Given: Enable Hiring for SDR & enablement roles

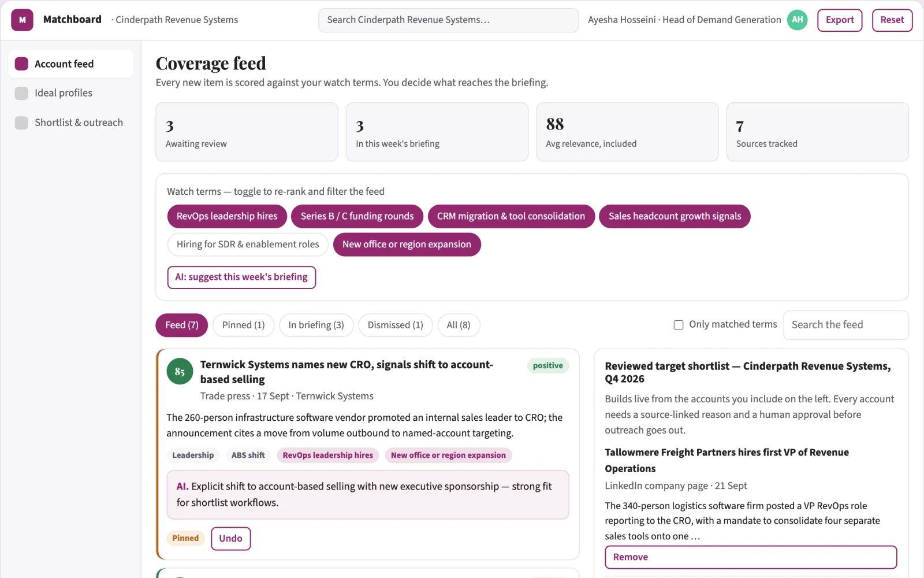Looking at the screenshot, I should tap(248, 244).
